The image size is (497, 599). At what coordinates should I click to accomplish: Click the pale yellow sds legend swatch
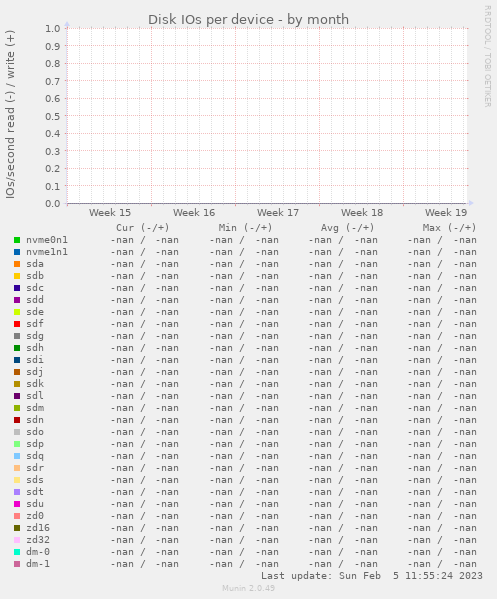(x=17, y=480)
